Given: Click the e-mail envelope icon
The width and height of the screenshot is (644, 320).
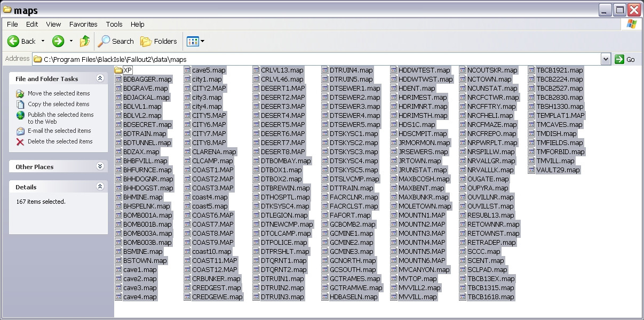Looking at the screenshot, I should tap(20, 131).
